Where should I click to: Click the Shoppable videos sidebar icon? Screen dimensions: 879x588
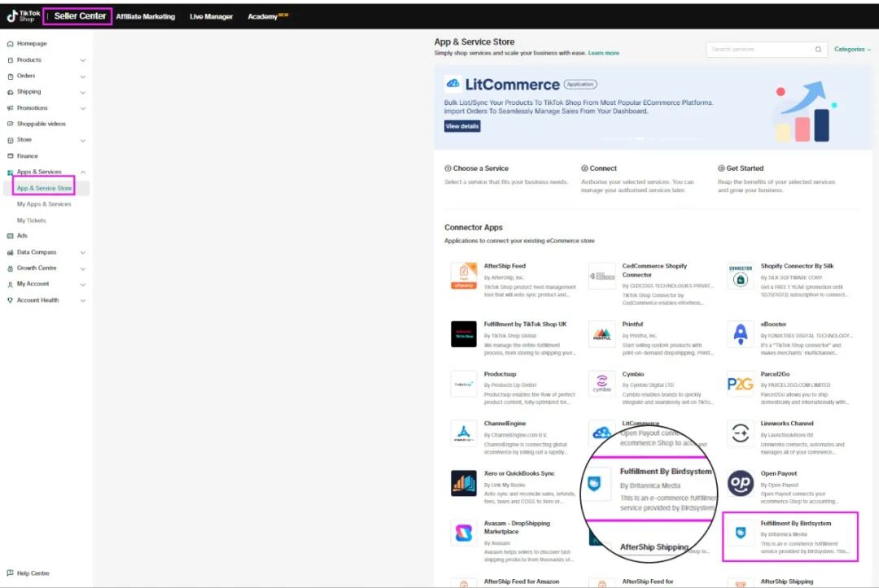10,124
